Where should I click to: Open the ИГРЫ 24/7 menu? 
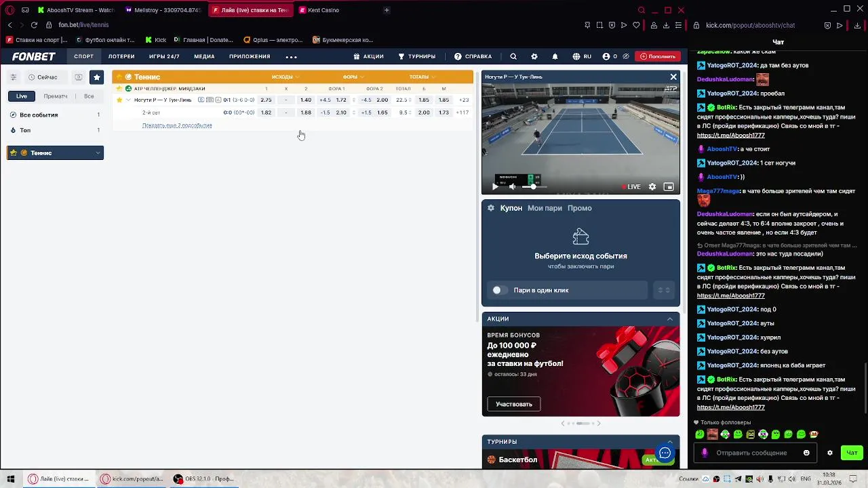(x=164, y=56)
